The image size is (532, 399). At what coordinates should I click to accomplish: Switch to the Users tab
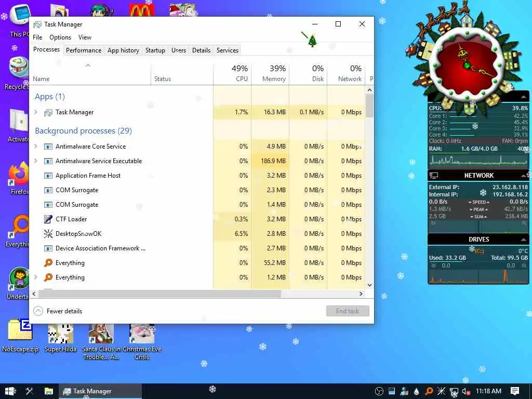click(x=179, y=50)
